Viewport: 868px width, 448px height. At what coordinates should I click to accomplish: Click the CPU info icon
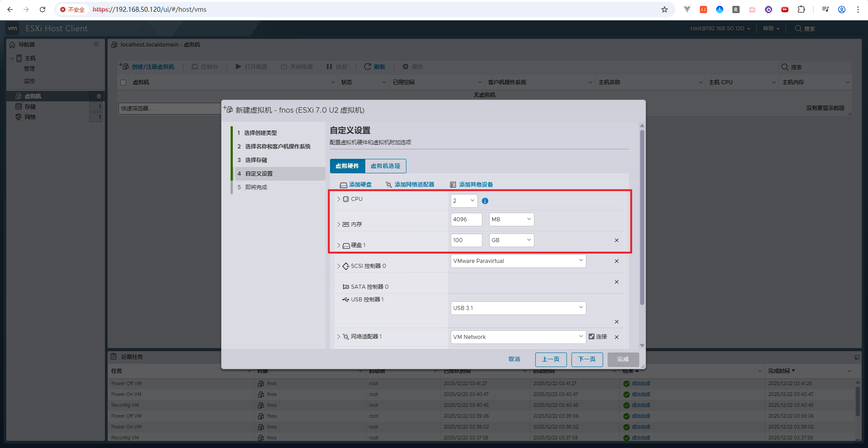click(485, 201)
